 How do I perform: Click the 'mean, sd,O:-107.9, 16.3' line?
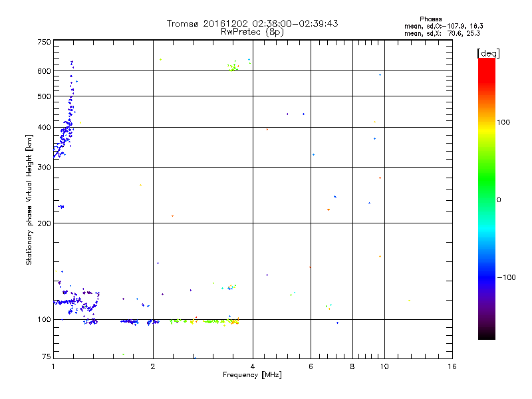pyautogui.click(x=444, y=26)
